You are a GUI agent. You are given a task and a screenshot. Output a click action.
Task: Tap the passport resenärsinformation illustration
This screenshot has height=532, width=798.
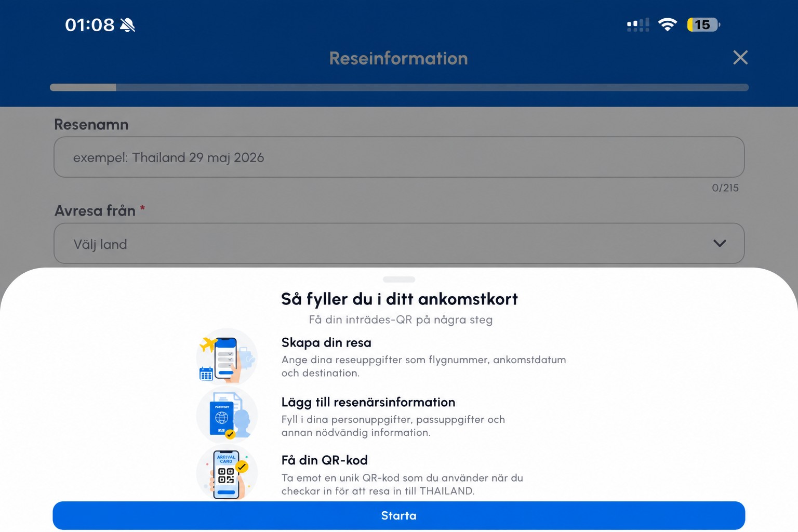coord(227,416)
